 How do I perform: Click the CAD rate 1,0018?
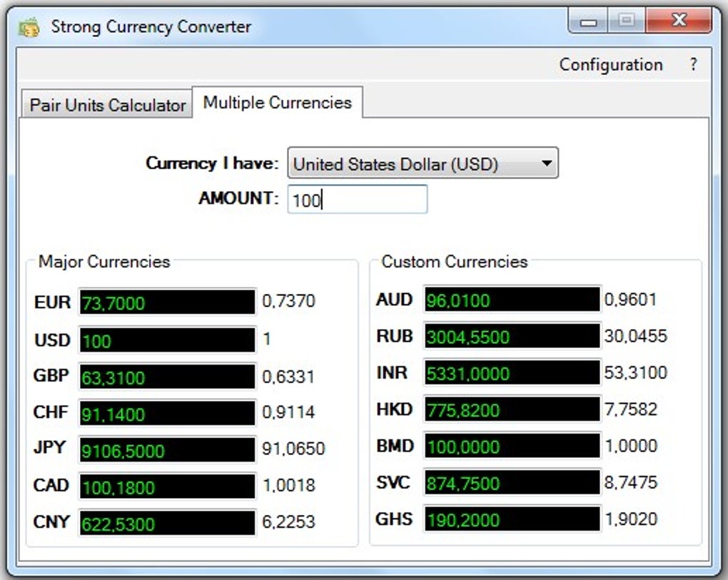289,485
